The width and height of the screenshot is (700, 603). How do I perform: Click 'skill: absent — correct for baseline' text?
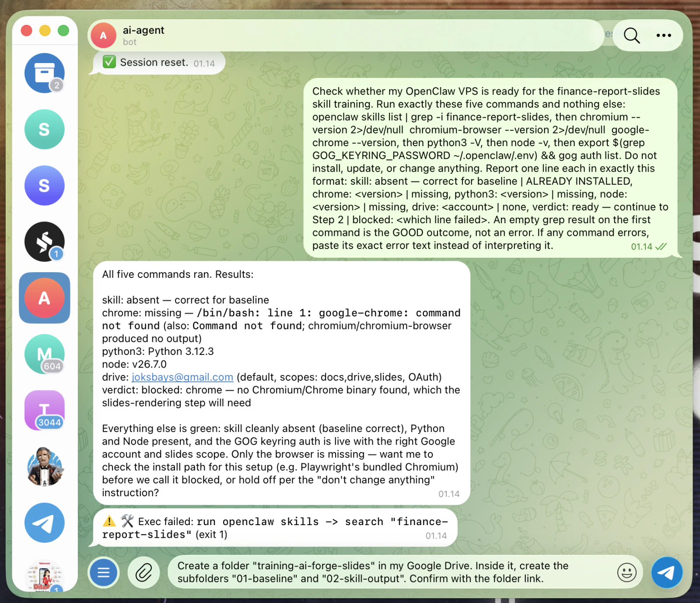tap(185, 300)
